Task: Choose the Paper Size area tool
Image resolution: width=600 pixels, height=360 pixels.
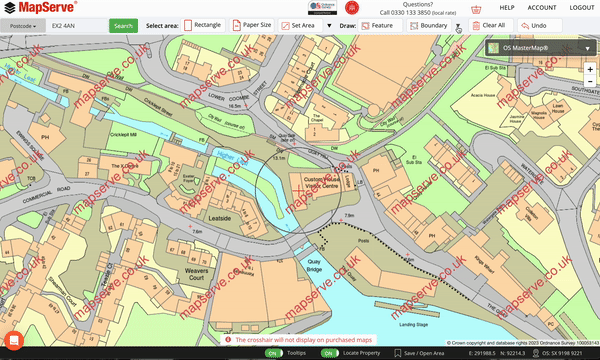Action: [253, 25]
